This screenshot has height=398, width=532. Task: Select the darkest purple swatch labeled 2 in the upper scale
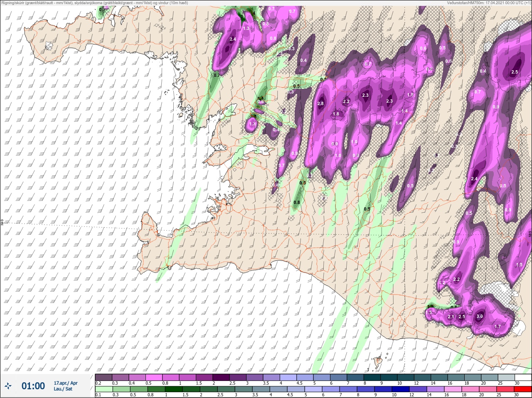pyautogui.click(x=222, y=377)
